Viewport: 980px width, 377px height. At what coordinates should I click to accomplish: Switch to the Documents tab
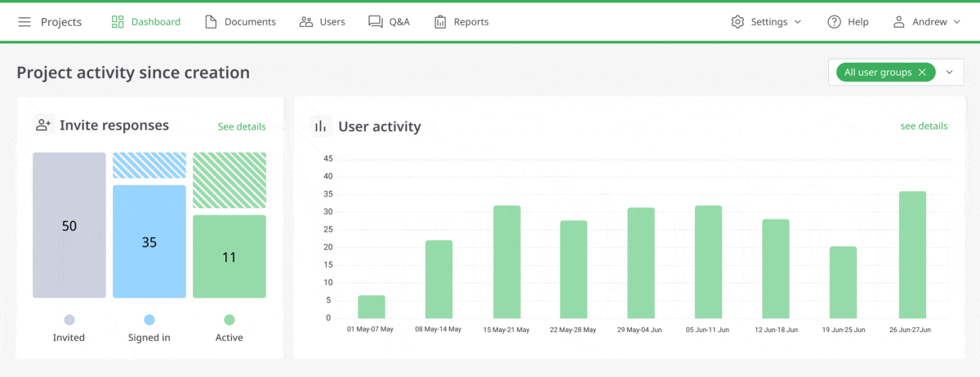[250, 22]
